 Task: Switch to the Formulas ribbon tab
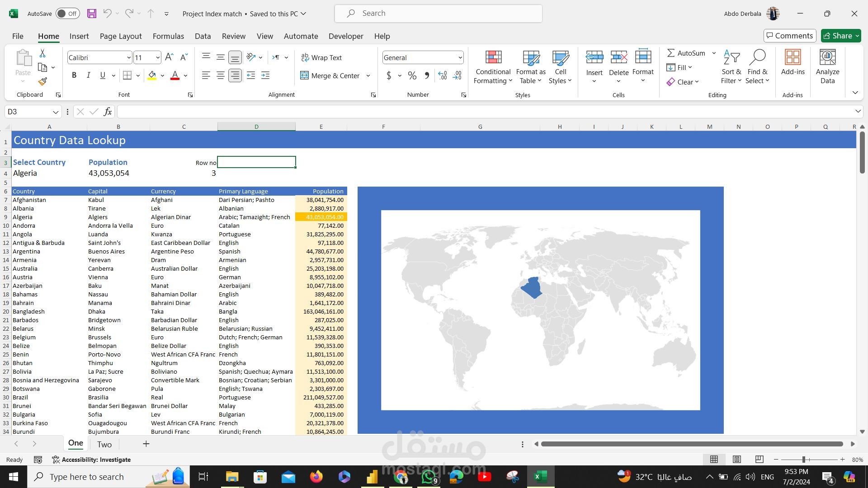(168, 36)
